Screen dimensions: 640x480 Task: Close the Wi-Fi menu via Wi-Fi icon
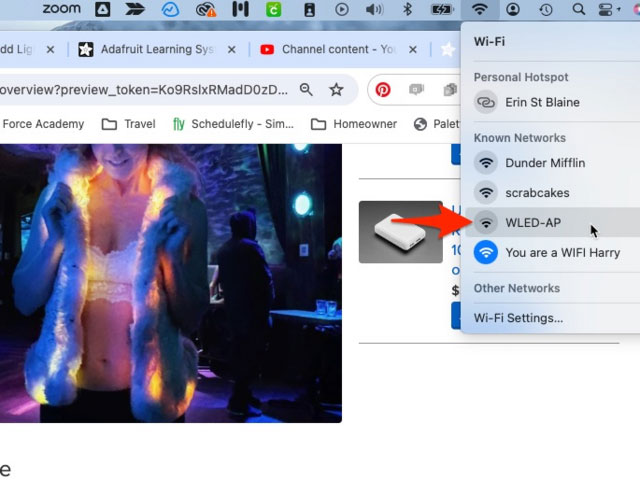point(480,9)
